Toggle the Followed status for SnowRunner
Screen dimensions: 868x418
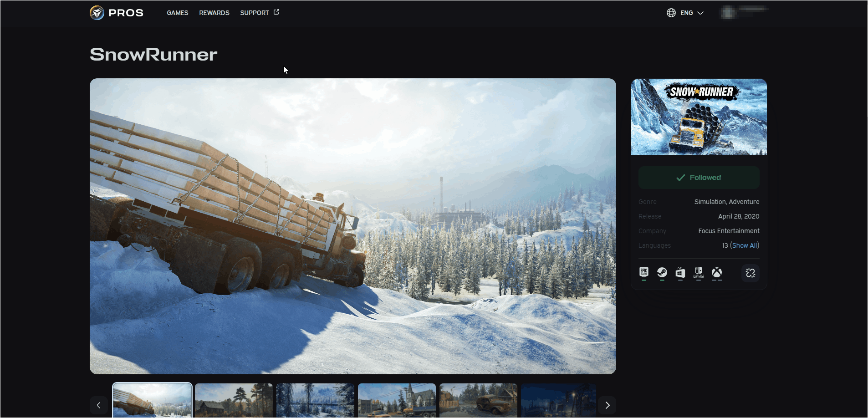(699, 177)
